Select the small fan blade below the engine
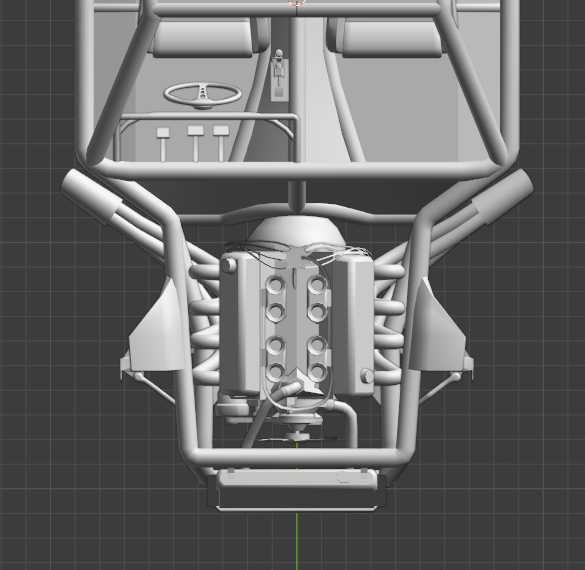 point(297,438)
